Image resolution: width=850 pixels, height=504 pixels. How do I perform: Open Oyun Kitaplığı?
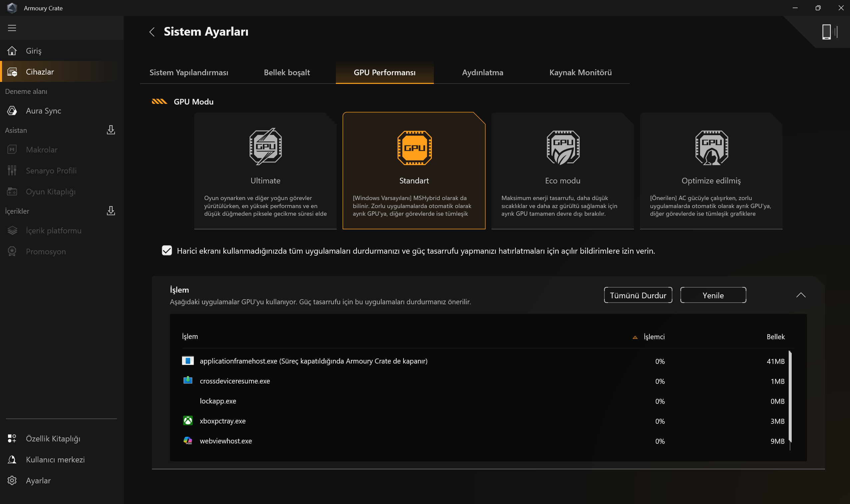point(62,191)
